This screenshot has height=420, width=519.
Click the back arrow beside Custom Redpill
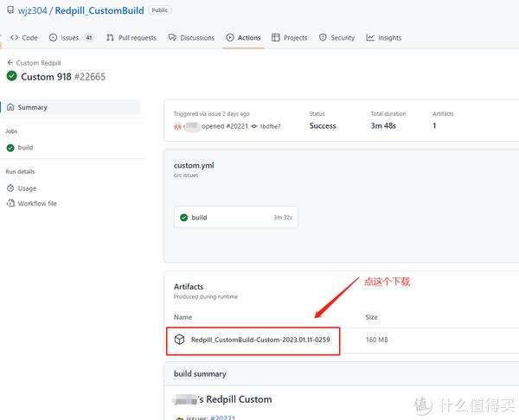[10, 62]
